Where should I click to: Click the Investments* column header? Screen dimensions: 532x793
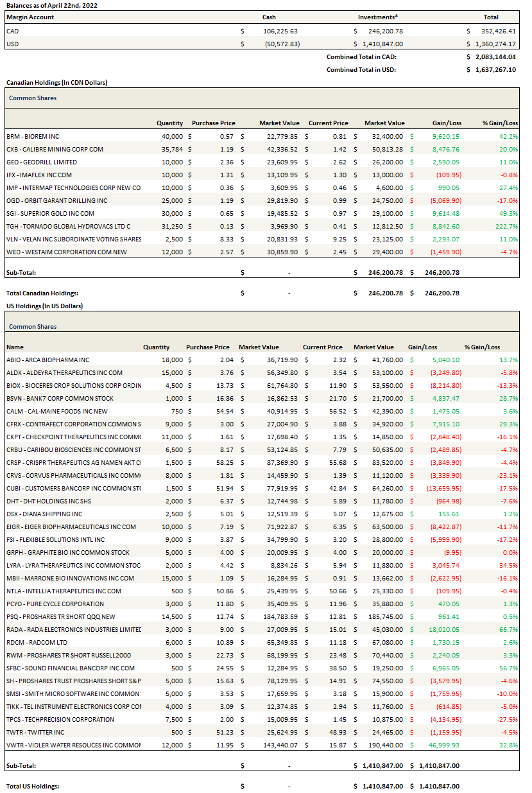click(x=377, y=17)
